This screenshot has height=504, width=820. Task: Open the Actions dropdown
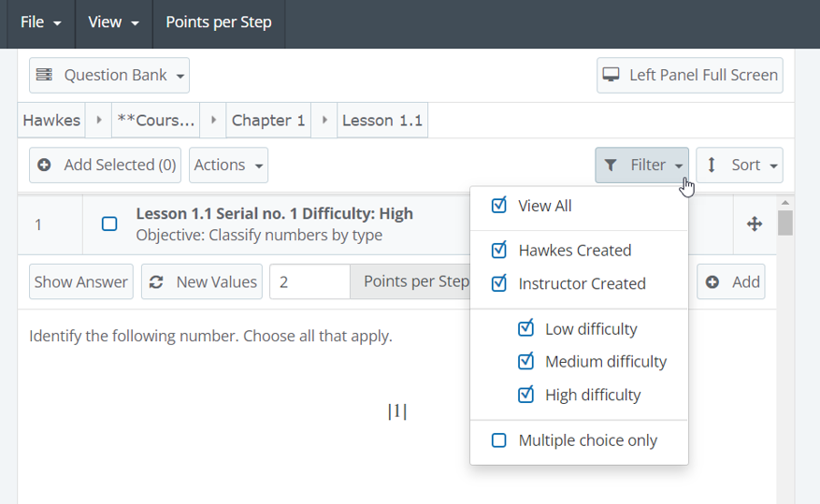[x=228, y=166]
